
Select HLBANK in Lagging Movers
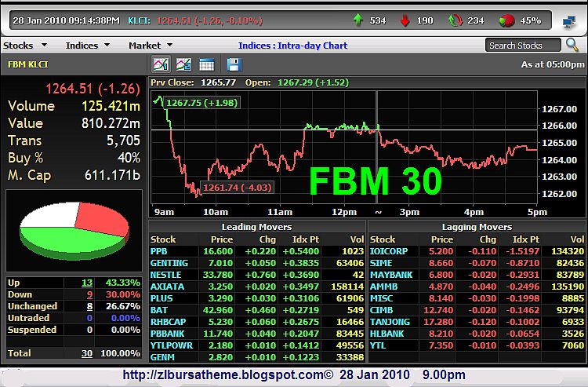click(387, 334)
